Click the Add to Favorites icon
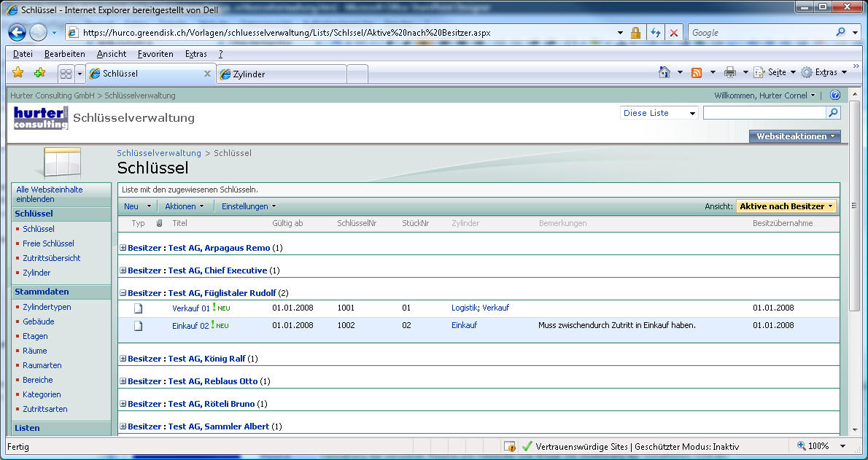The width and height of the screenshot is (868, 460). tap(39, 73)
